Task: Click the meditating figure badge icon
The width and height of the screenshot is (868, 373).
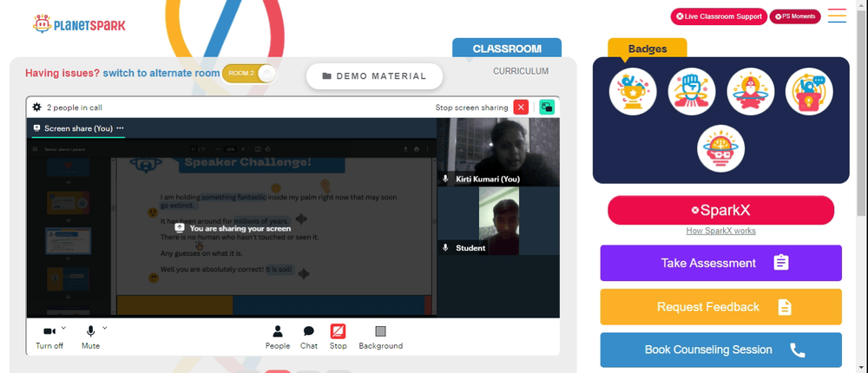Action: (x=750, y=92)
